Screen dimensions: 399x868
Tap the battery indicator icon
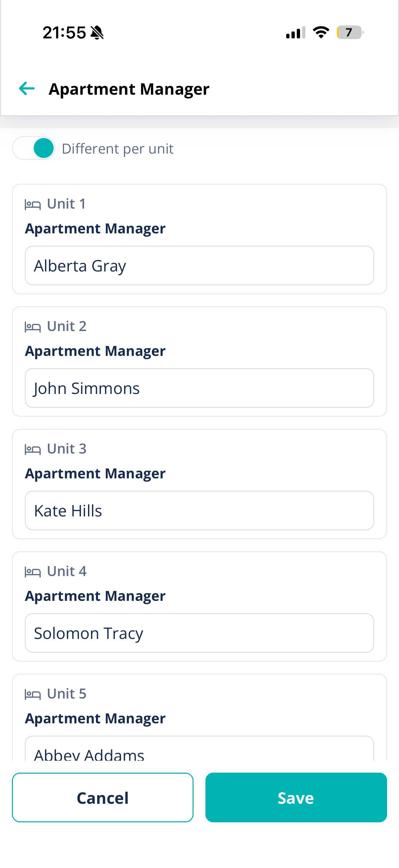click(350, 32)
